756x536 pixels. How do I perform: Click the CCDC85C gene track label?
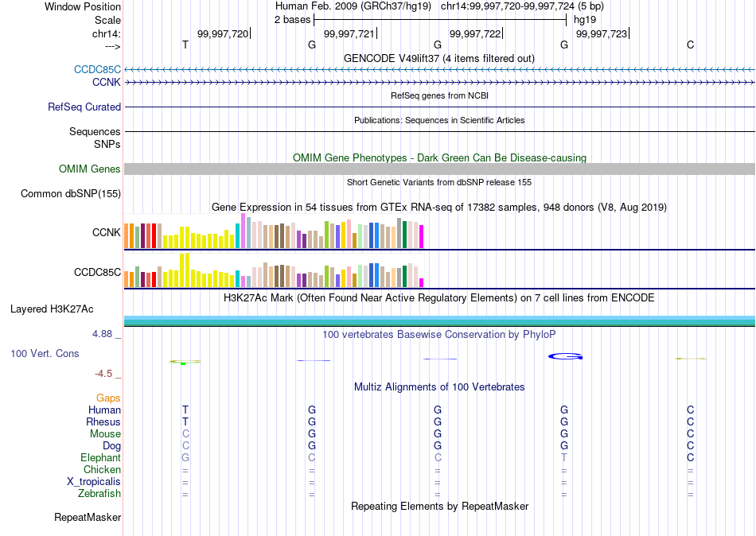97,69
